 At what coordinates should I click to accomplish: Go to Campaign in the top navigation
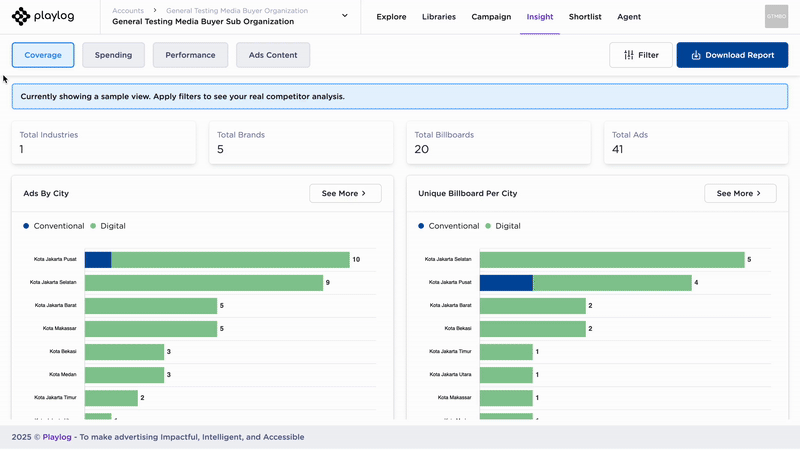491,17
